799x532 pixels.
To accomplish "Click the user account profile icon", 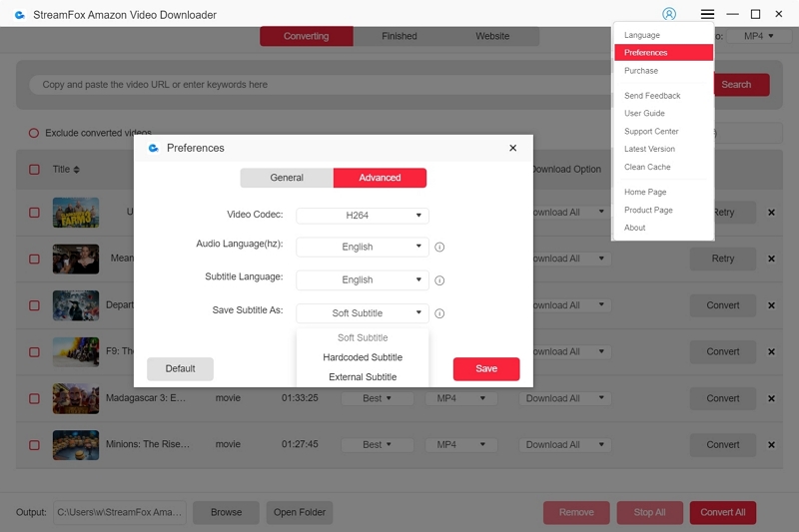I will pyautogui.click(x=669, y=14).
